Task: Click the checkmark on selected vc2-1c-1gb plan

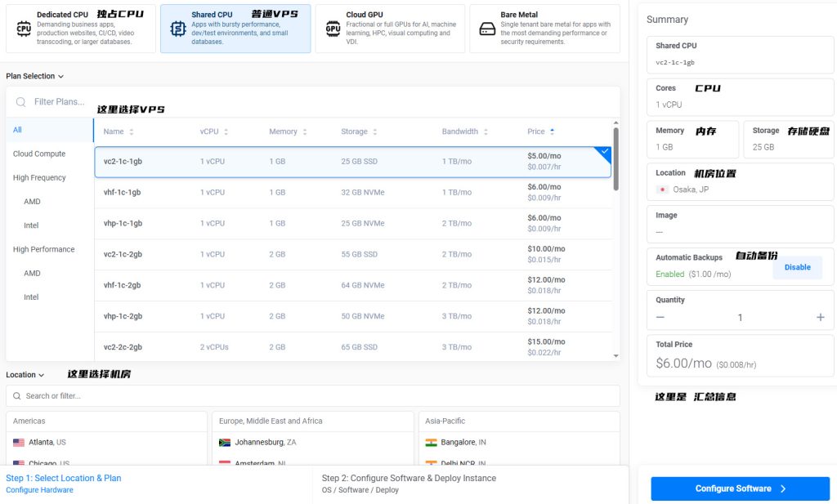Action: [x=605, y=152]
